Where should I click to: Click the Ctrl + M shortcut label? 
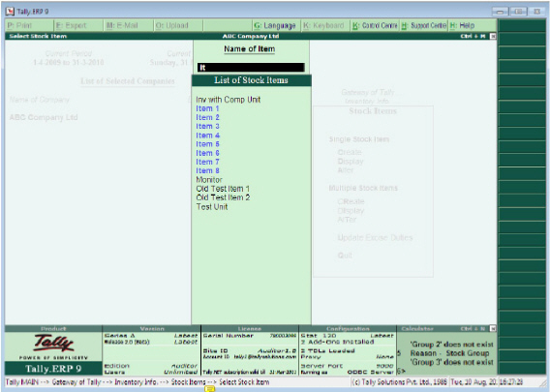click(473, 36)
